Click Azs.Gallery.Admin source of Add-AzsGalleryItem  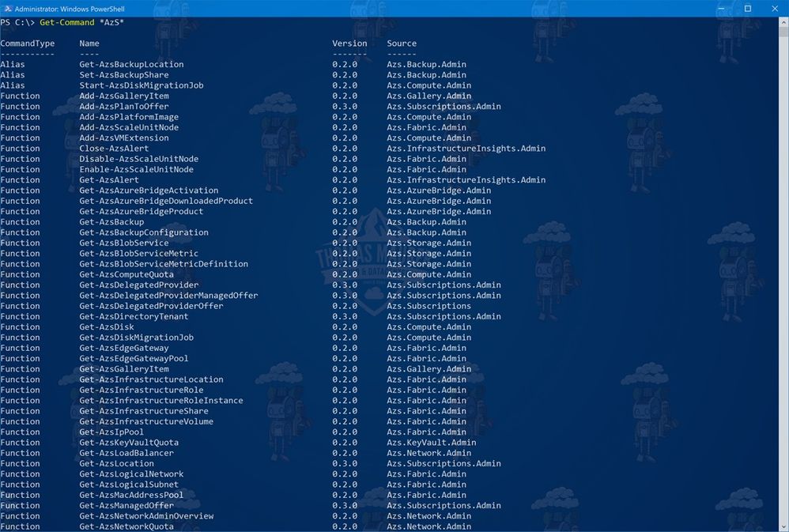(428, 96)
